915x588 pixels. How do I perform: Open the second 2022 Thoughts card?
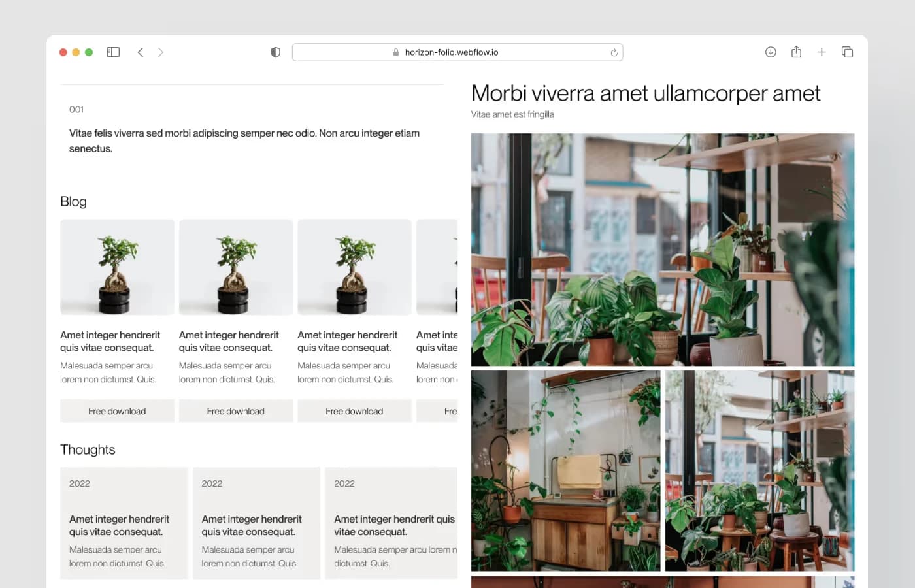256,523
